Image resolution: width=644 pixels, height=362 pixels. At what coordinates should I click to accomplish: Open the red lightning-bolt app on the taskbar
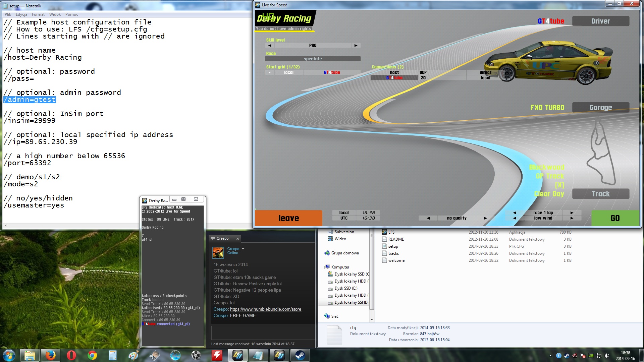(x=217, y=355)
